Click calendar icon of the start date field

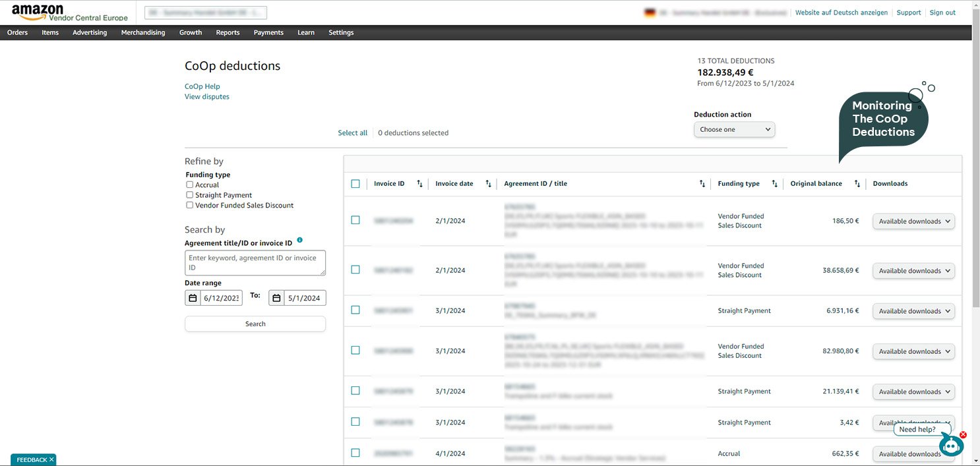(x=193, y=298)
